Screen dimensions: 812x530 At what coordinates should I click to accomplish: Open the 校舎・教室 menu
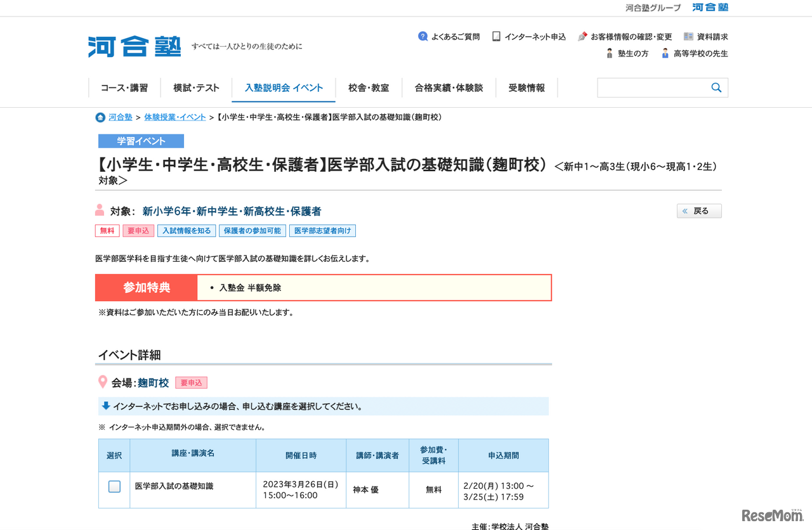click(x=369, y=88)
